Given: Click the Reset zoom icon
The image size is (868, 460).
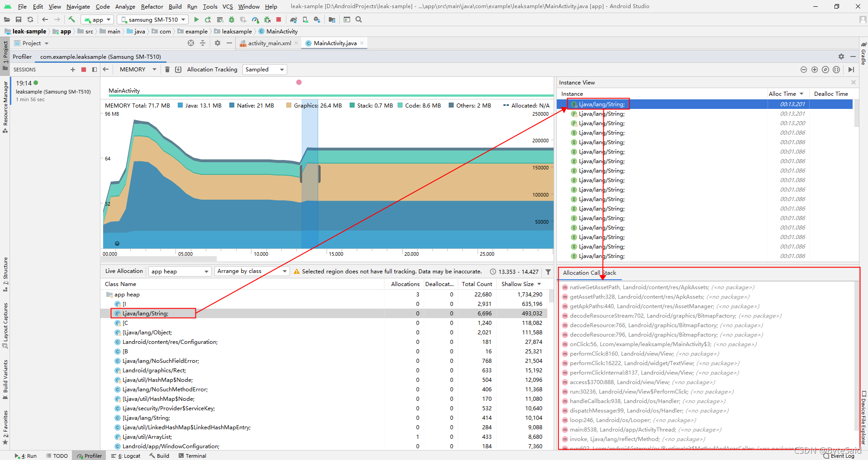Looking at the screenshot, I should (825, 69).
